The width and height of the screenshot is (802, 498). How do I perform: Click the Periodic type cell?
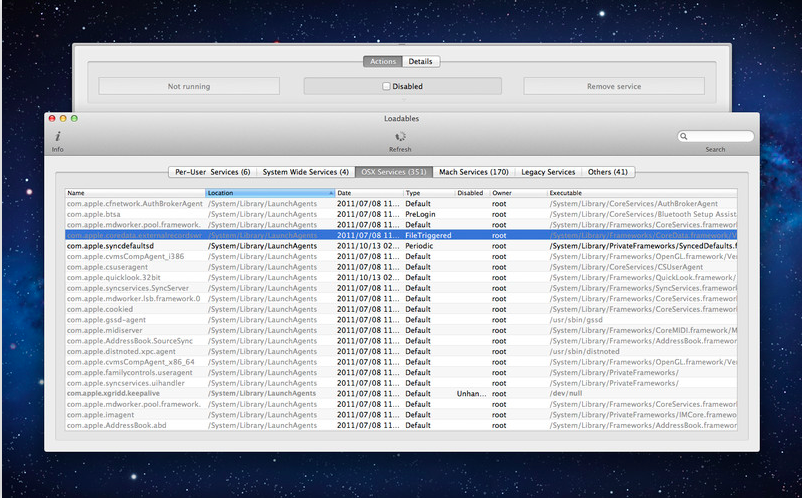419,246
